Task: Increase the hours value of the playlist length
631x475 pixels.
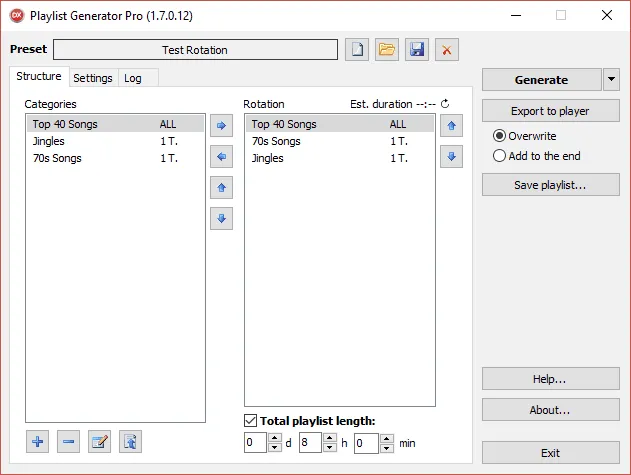Action: pos(329,438)
